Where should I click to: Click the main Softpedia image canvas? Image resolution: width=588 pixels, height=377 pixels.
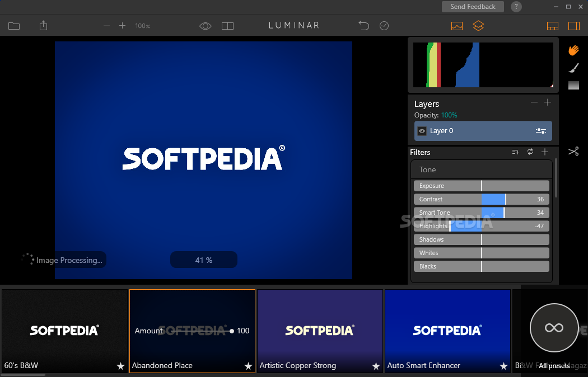203,160
